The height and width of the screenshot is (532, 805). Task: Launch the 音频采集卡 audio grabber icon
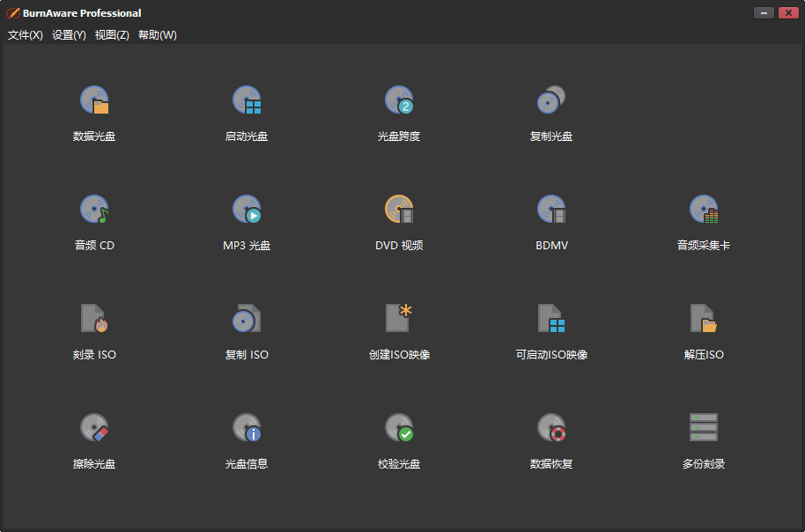704,211
